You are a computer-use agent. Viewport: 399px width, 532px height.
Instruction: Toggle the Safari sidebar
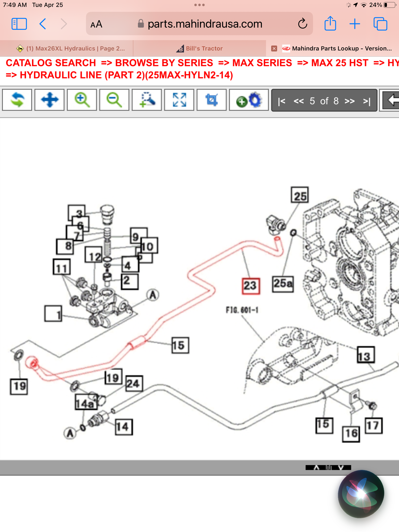point(19,24)
